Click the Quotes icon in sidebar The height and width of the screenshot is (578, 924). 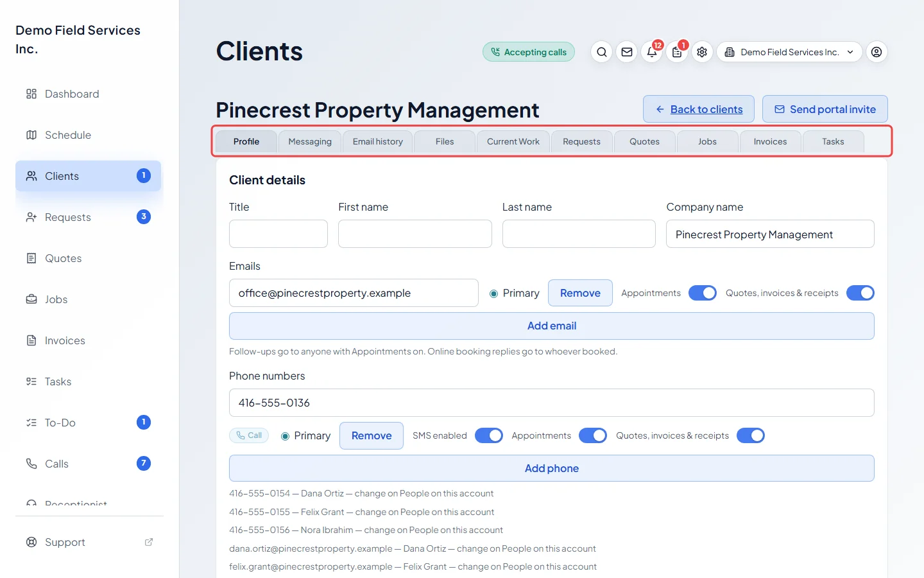(31, 258)
